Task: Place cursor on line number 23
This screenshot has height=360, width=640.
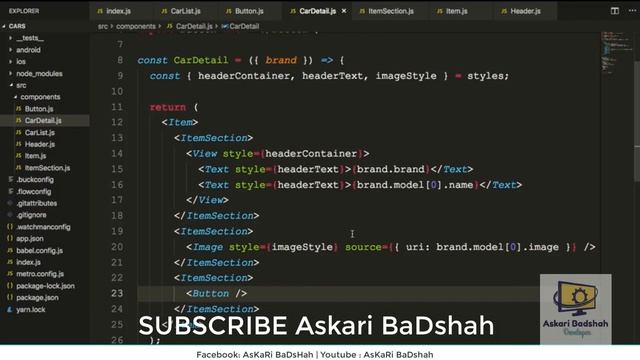Action: click(x=117, y=293)
